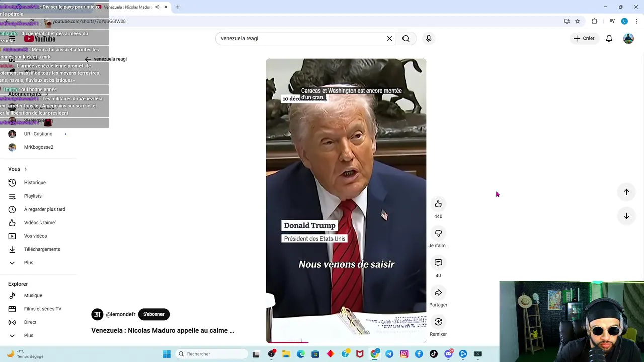Open the @lemondefr channel link
644x362 pixels.
(120, 314)
